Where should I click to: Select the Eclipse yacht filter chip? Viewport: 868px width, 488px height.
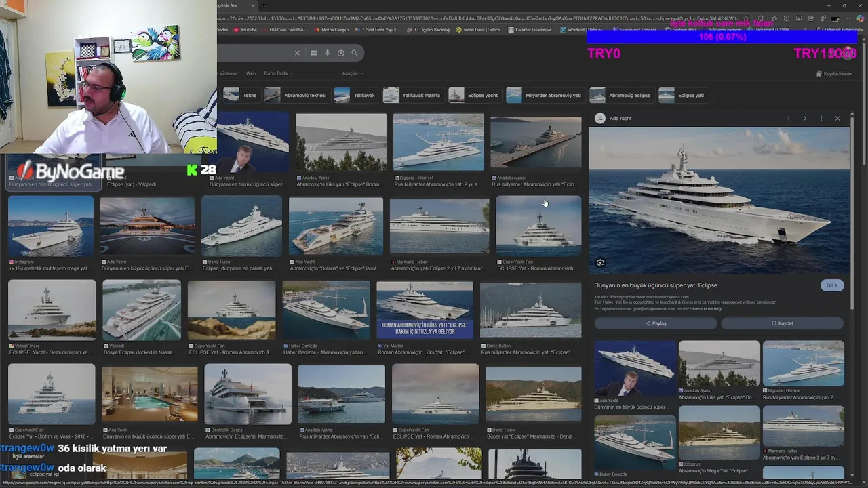[x=475, y=96]
